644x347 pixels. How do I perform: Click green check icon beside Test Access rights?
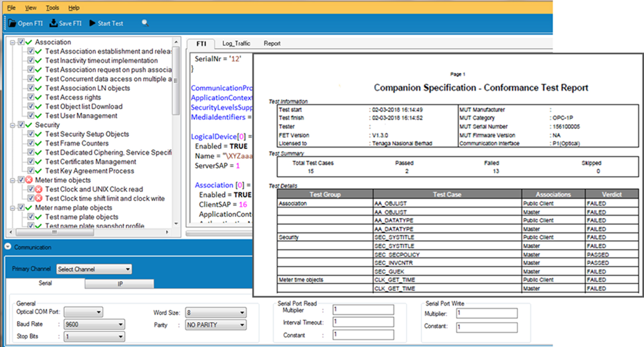pyautogui.click(x=39, y=97)
